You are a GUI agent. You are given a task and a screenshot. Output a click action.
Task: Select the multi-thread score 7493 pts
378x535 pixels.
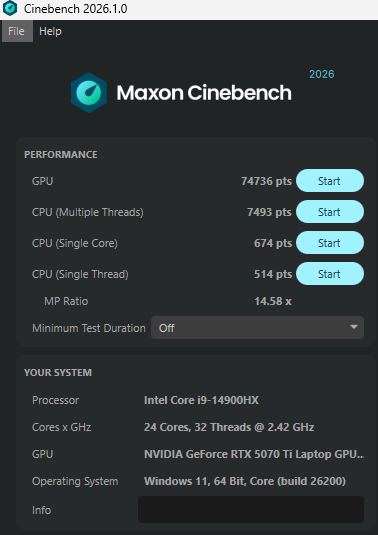pyautogui.click(x=270, y=212)
